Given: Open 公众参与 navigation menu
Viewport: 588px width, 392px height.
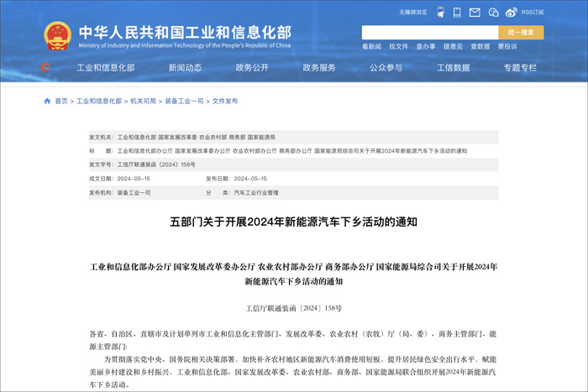Looking at the screenshot, I should 386,68.
